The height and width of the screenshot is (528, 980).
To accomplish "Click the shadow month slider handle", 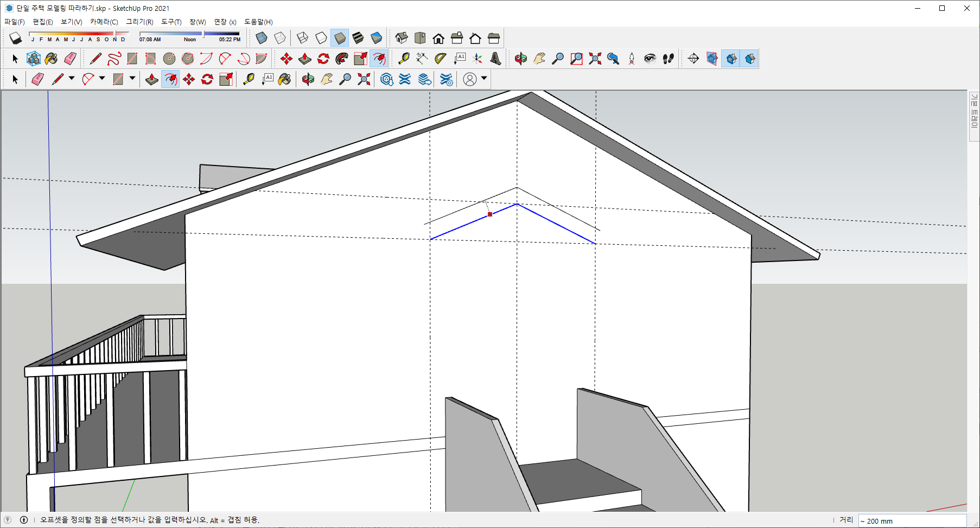I will click(115, 34).
